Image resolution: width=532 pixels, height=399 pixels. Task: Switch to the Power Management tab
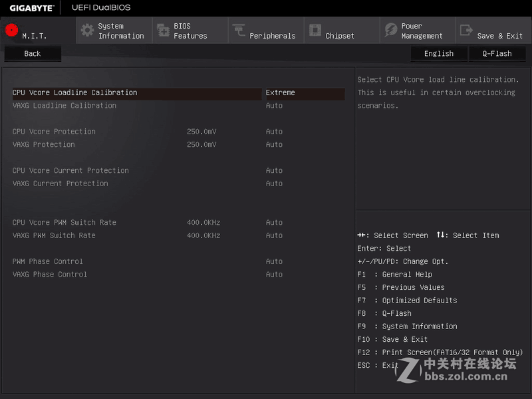(418, 30)
